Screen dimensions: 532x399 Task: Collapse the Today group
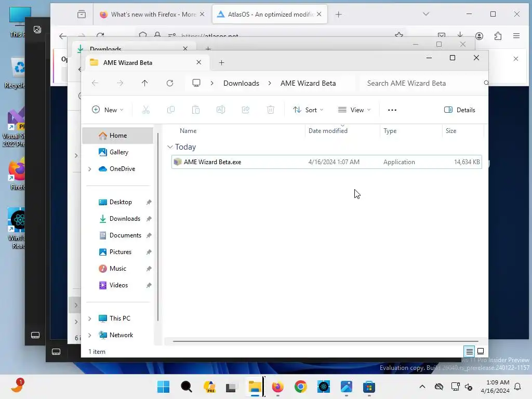click(170, 147)
